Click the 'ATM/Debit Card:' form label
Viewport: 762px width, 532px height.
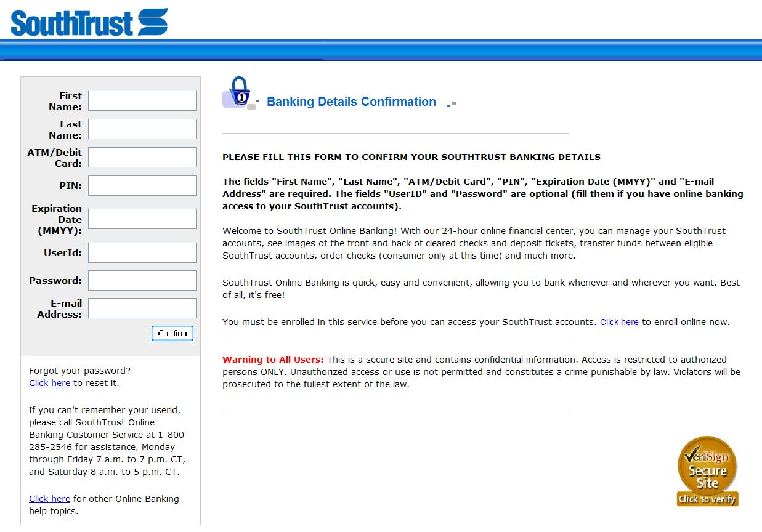click(x=55, y=158)
